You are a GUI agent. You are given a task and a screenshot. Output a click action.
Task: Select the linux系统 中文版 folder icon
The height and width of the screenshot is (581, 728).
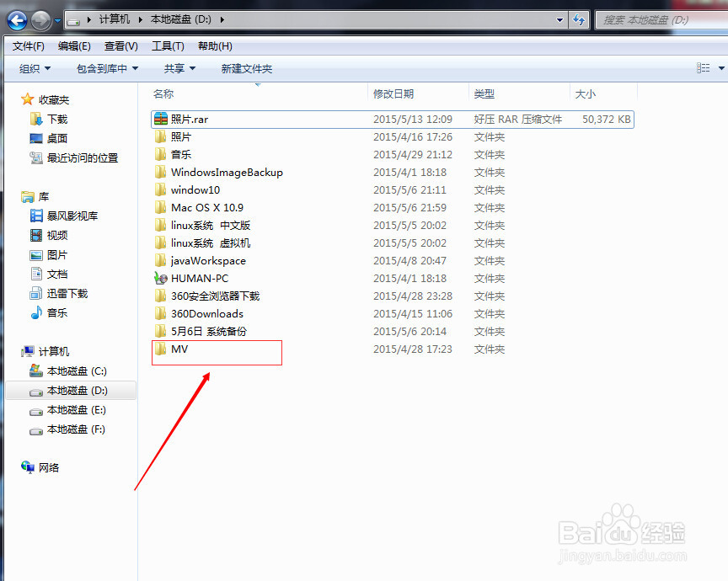tap(160, 225)
